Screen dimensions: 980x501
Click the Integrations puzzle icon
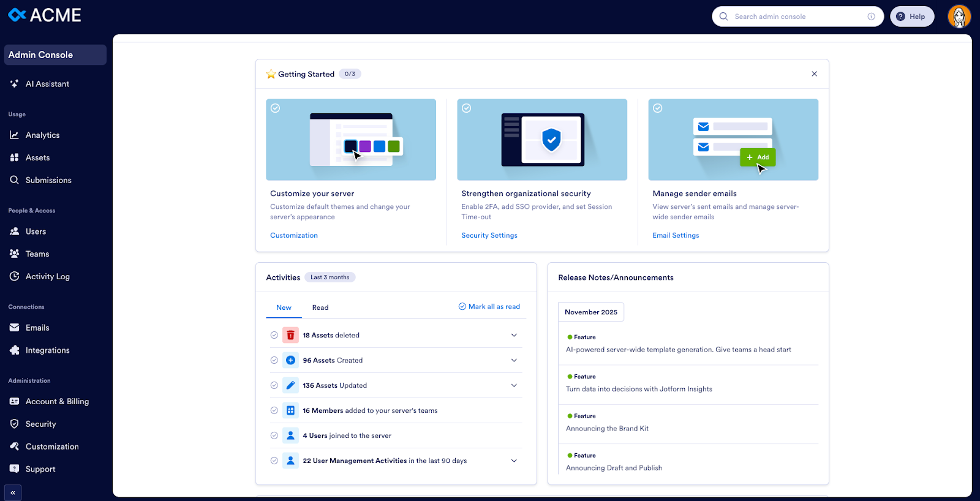(14, 350)
